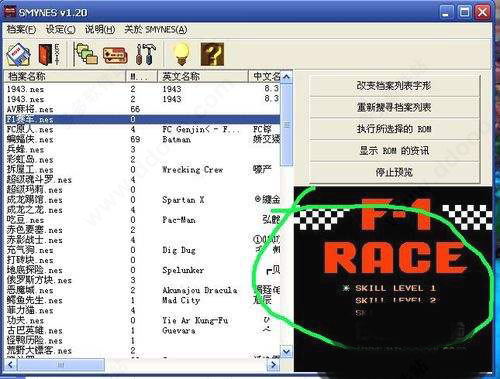
Task: Click the file list scroll-down arrow
Action: point(286,352)
